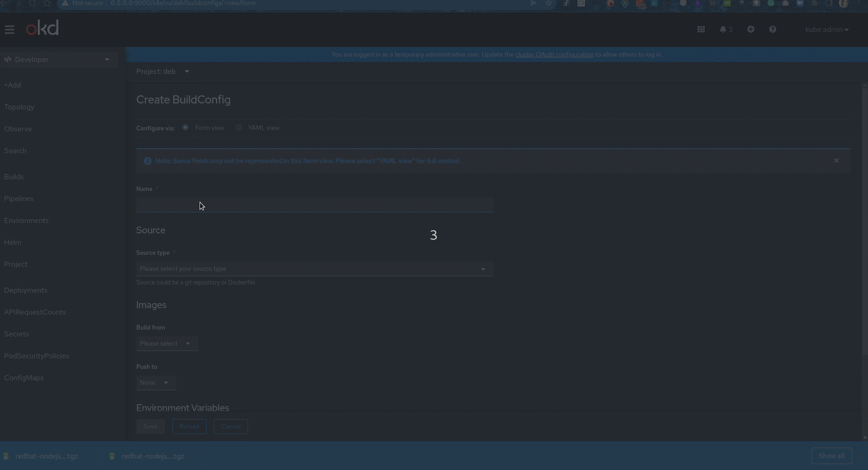868x470 pixels.
Task: Toggle the hamburger navigation menu
Action: [x=10, y=30]
